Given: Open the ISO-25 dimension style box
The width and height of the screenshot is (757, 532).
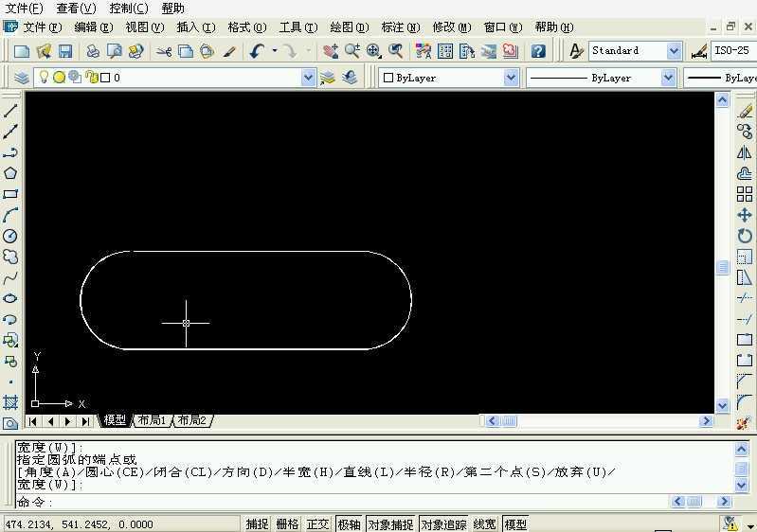Looking at the screenshot, I should (733, 50).
